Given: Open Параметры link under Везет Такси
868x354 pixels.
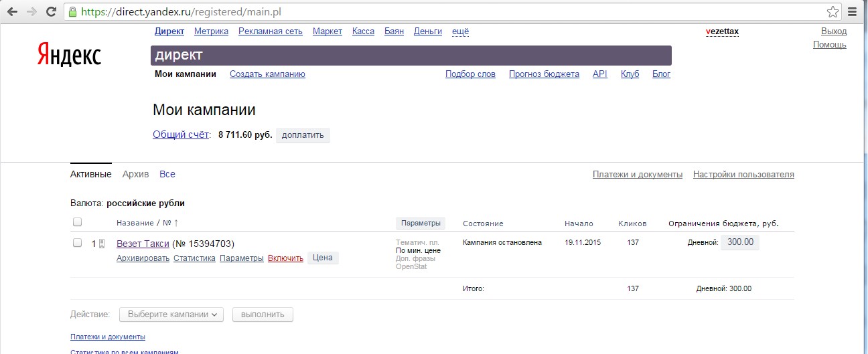Looking at the screenshot, I should [242, 258].
